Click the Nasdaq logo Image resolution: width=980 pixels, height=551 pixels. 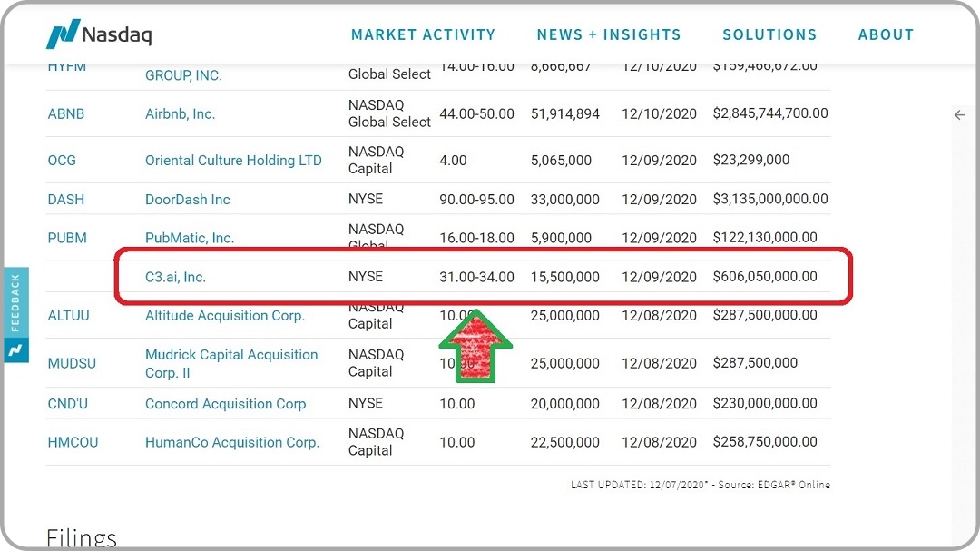[x=99, y=34]
